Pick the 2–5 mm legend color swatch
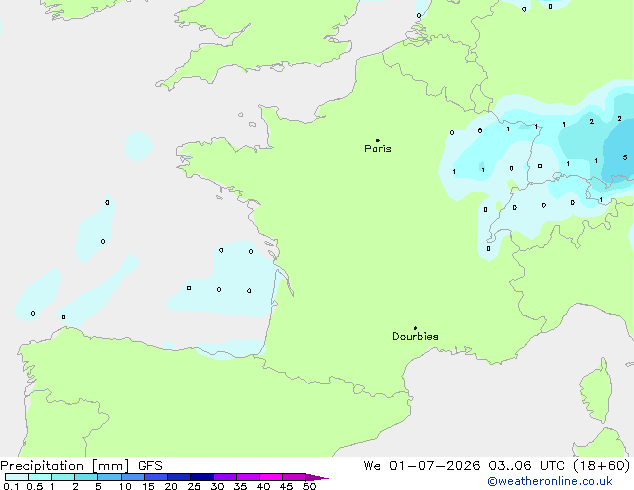Image resolution: width=634 pixels, height=490 pixels. coord(86,477)
